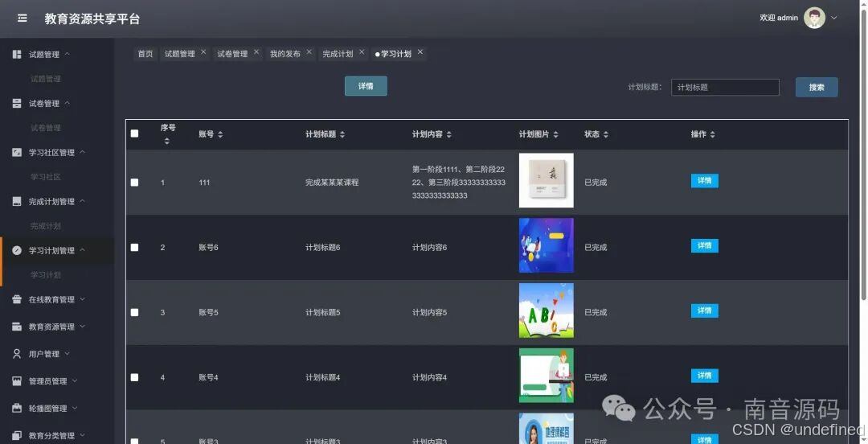
Task: Expand the 轮播图管理 sidebar group
Action: click(x=75, y=408)
